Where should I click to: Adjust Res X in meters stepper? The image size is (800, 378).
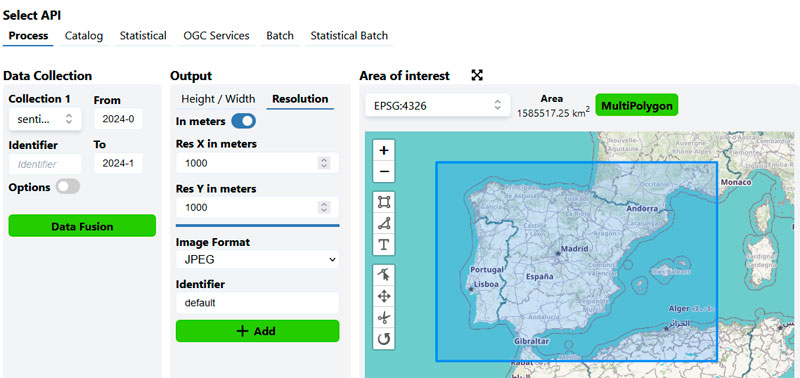(323, 163)
